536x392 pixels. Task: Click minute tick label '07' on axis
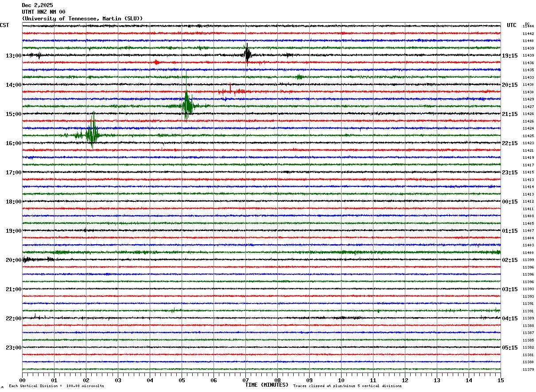pyautogui.click(x=245, y=380)
